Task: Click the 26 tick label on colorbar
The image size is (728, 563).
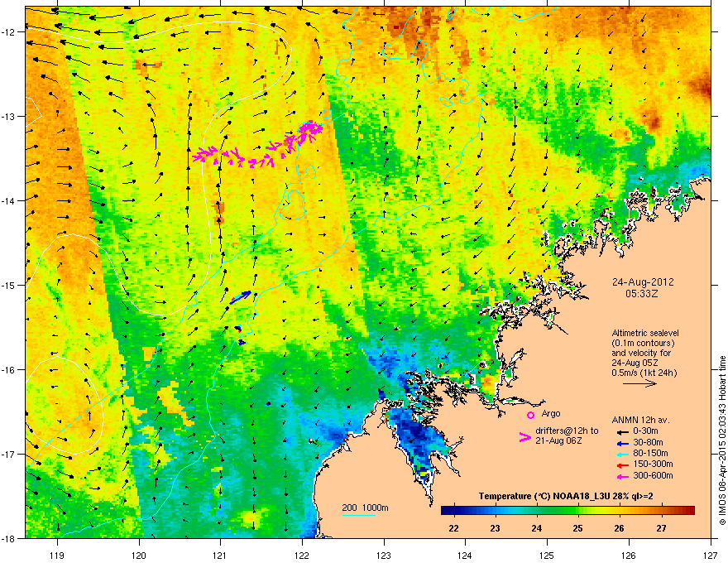Action: [x=620, y=528]
